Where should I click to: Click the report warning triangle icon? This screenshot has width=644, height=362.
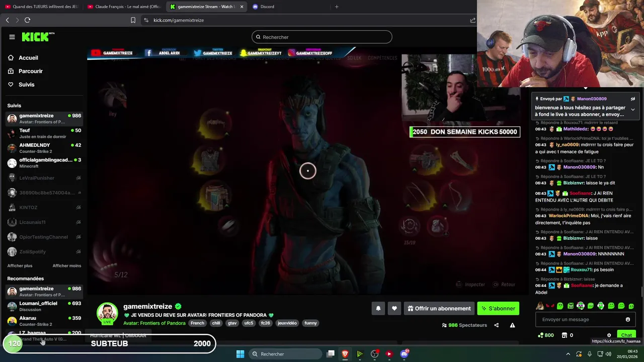pyautogui.click(x=512, y=325)
